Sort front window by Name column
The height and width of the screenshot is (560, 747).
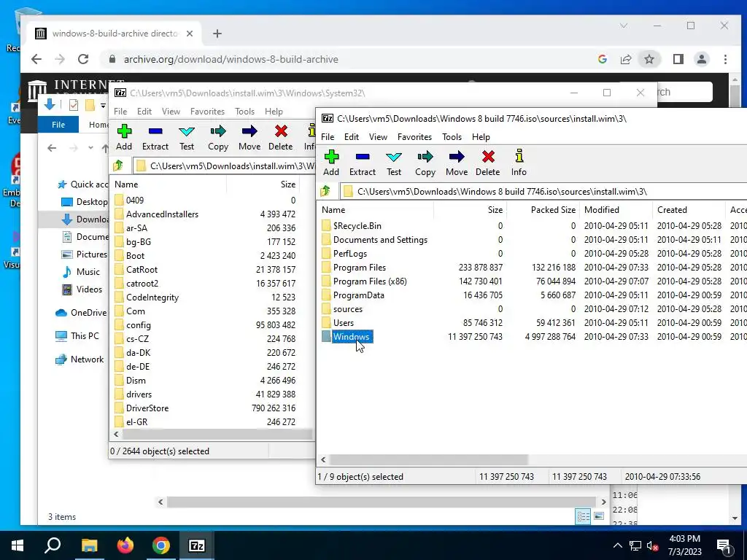[x=376, y=209]
